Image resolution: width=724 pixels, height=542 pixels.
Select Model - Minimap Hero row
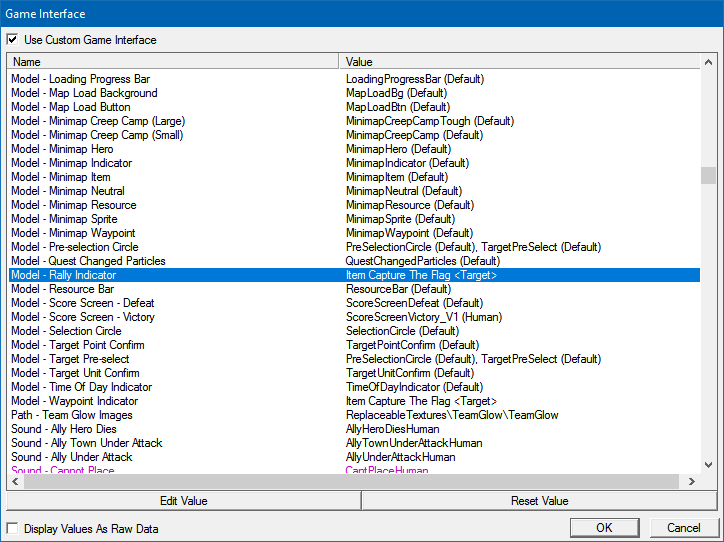tap(354, 149)
